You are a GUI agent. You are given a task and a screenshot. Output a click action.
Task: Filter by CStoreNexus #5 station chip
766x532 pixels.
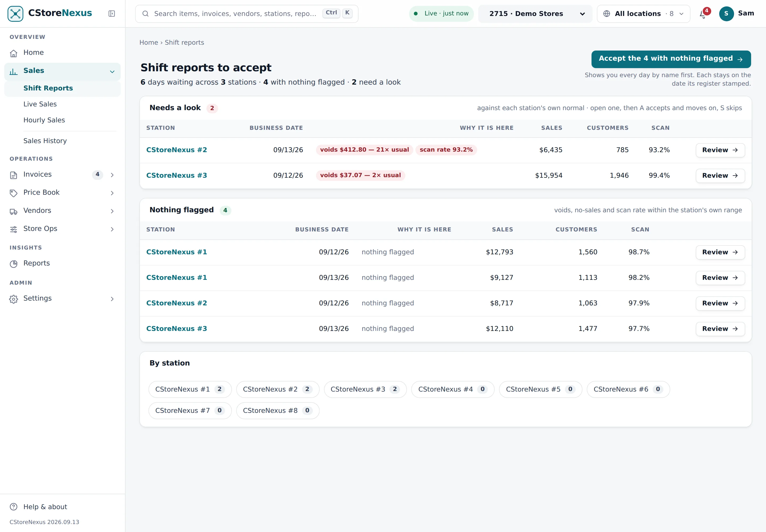click(x=540, y=389)
